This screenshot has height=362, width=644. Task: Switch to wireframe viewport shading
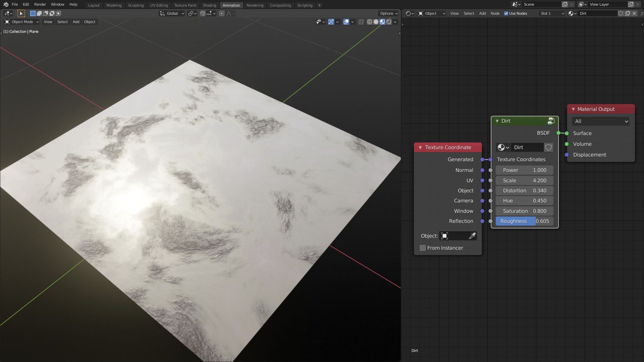pyautogui.click(x=370, y=22)
